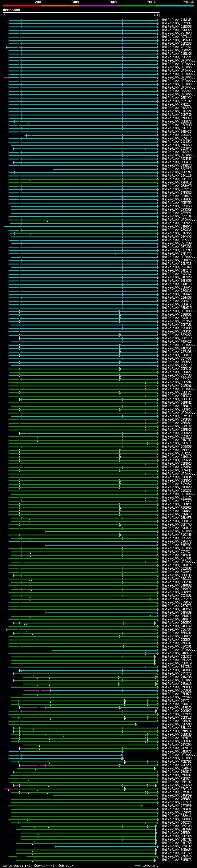The height and width of the screenshot is (868, 197).
Task: Open hit UniRef100_O18640
Action: tap(176, 294)
